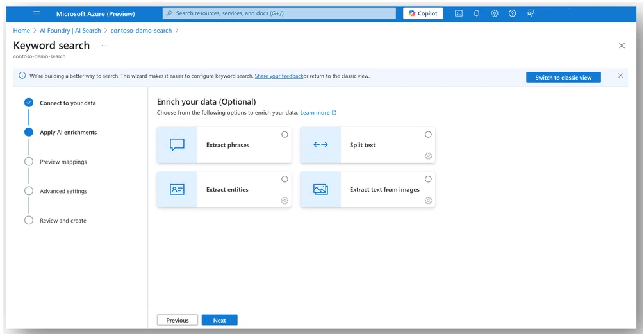Click the search resources input field
This screenshot has height=336, width=644.
click(279, 13)
